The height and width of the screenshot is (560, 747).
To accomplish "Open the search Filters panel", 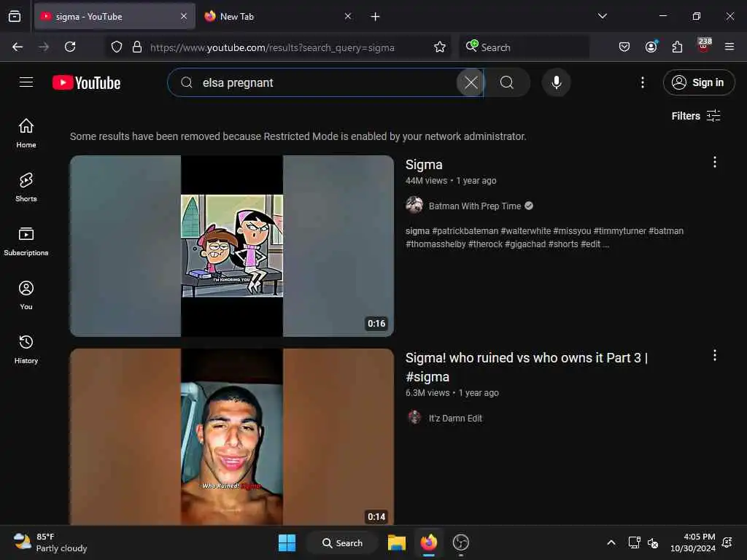I will click(695, 116).
